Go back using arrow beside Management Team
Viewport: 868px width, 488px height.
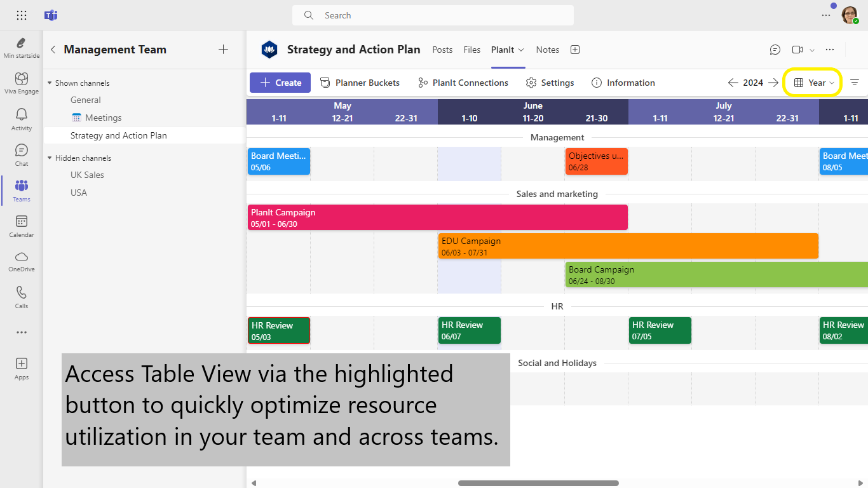(53, 50)
